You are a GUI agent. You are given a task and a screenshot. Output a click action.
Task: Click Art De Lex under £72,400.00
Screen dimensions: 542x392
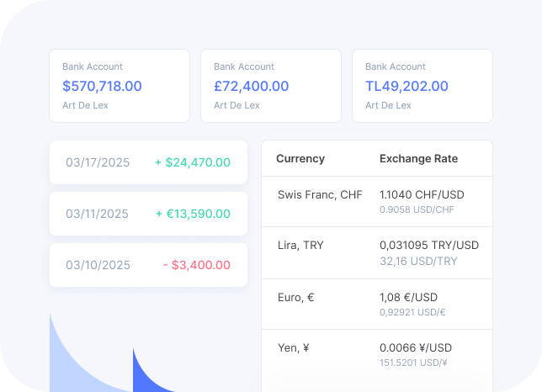[x=236, y=105]
